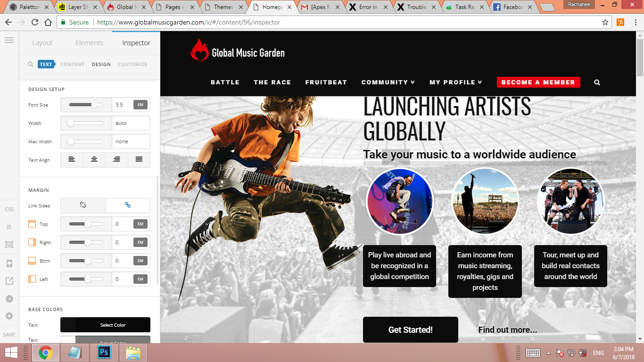Open the hamburger menu in the left sidebar

pyautogui.click(x=9, y=41)
